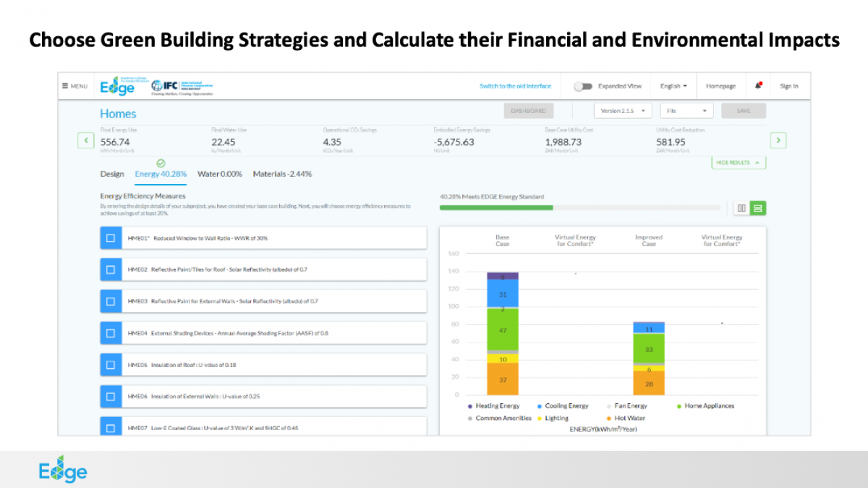The width and height of the screenshot is (868, 488).
Task: Expand the File dropdown
Action: click(x=686, y=111)
